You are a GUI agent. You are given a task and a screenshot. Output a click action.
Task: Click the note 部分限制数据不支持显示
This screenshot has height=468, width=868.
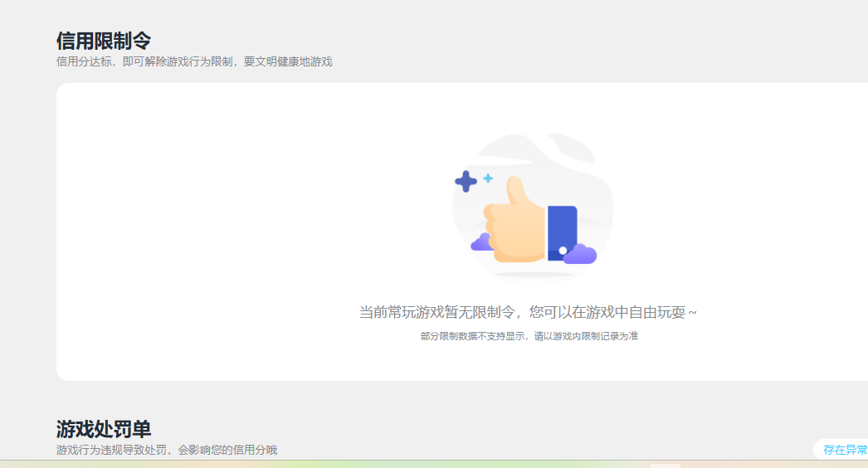(472, 336)
